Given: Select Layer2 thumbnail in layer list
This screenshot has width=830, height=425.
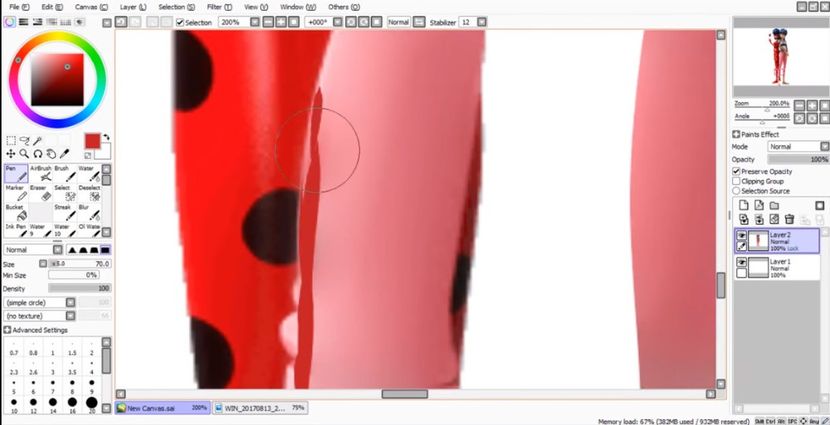Looking at the screenshot, I should pyautogui.click(x=758, y=241).
